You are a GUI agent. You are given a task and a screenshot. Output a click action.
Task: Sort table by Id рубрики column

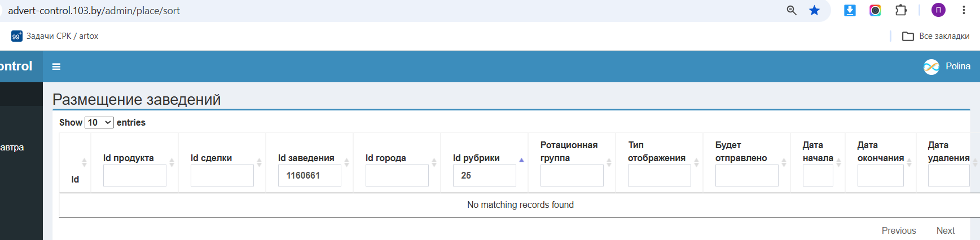coord(476,158)
